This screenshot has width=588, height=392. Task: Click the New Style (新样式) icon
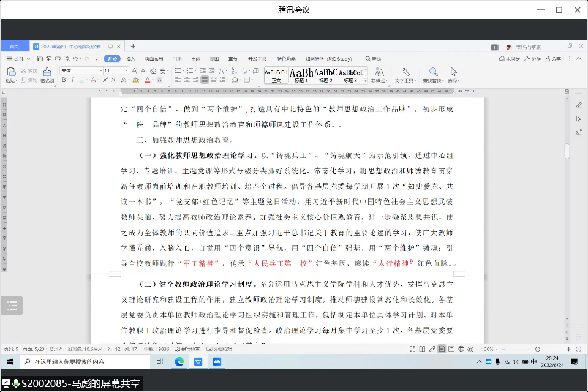click(379, 72)
